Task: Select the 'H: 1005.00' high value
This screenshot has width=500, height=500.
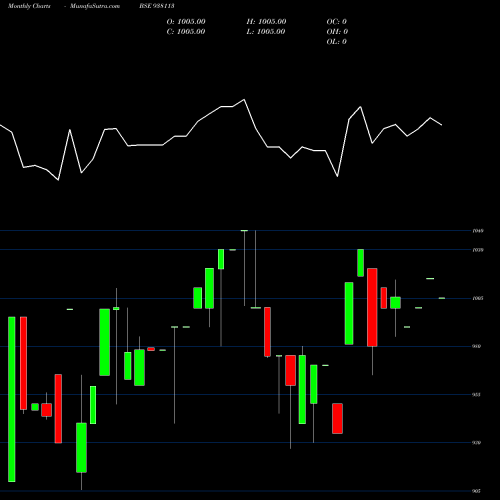Action: point(266,22)
